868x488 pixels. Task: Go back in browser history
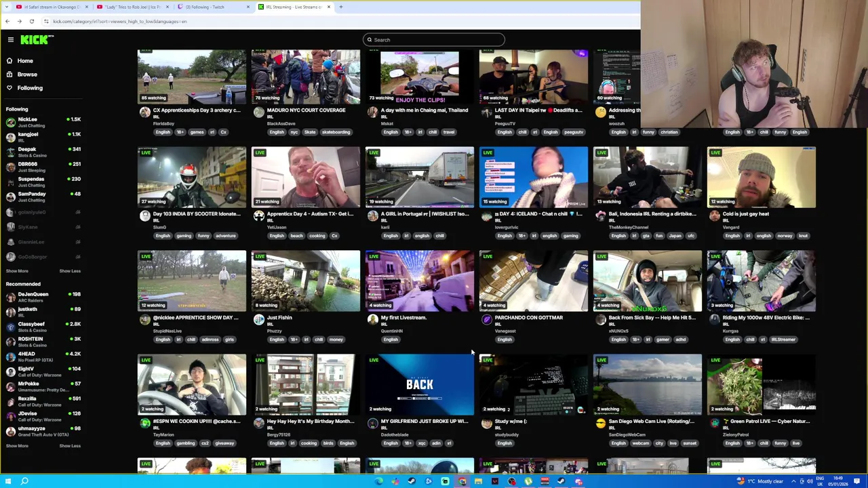(x=7, y=21)
